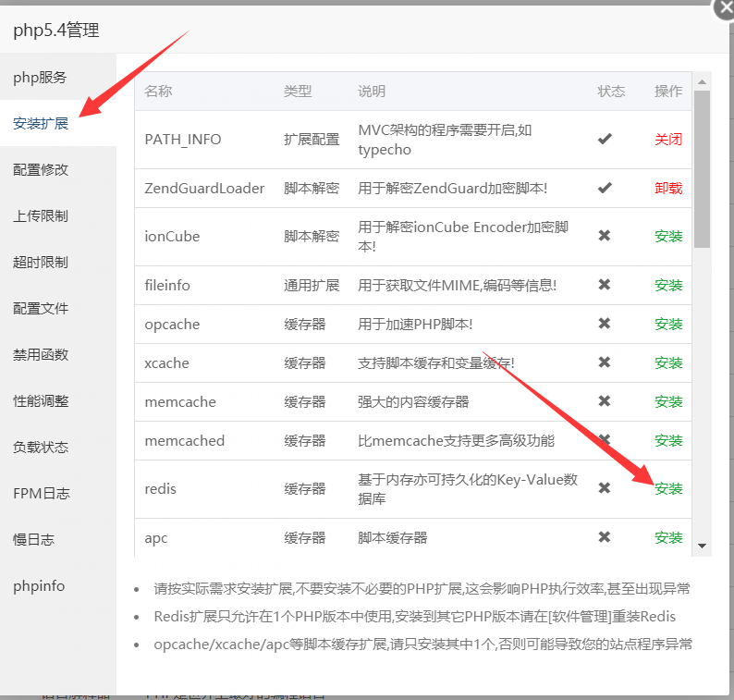Click the apc X status icon

point(605,536)
